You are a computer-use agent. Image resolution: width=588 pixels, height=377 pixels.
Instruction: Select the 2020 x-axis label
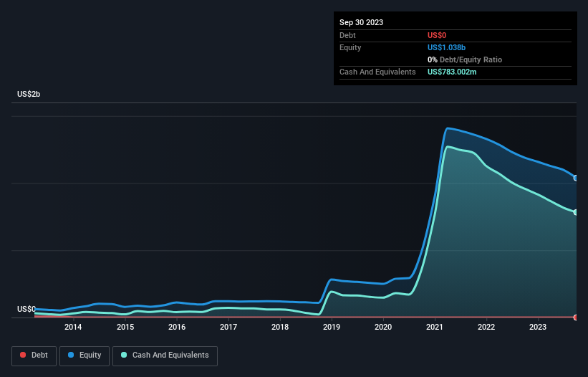[x=383, y=327]
